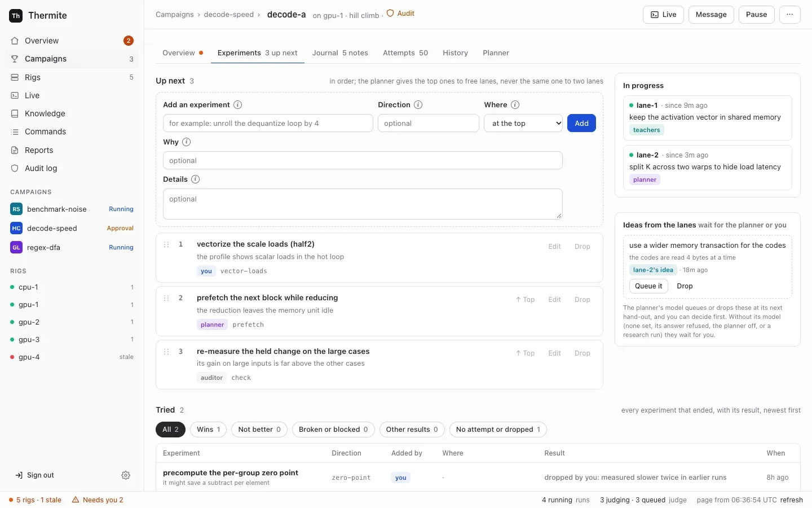The height and width of the screenshot is (508, 812).
Task: Click the Thermite logo badge
Action: (16, 15)
